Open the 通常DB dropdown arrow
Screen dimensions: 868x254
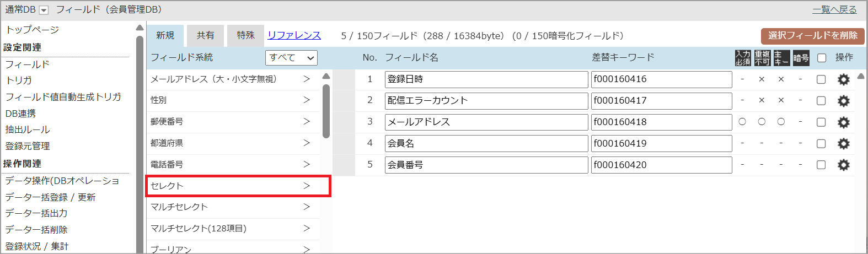[44, 10]
